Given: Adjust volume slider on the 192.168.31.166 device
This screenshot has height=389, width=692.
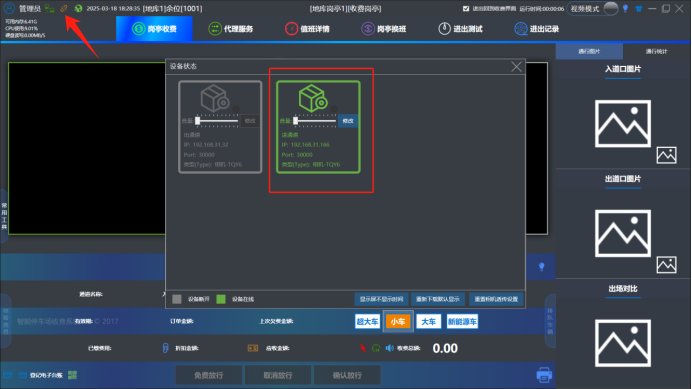Looking at the screenshot, I should tap(315, 121).
